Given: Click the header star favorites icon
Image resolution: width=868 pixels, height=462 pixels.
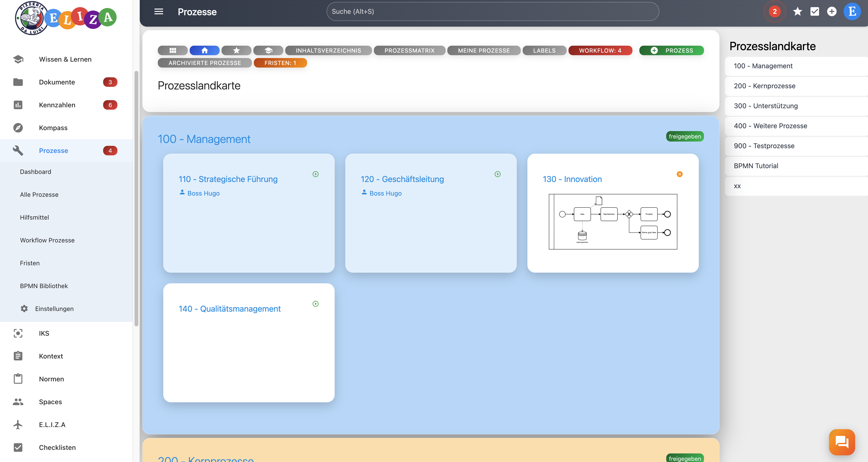Looking at the screenshot, I should point(797,11).
